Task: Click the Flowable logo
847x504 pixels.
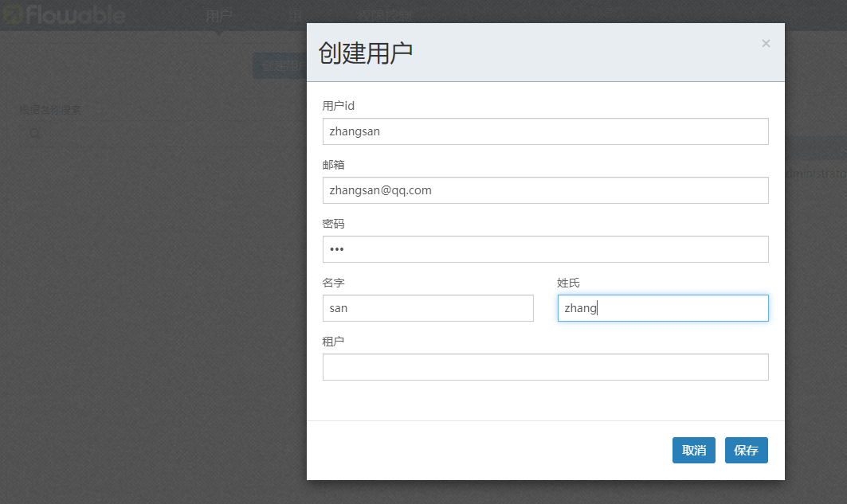Action: click(x=64, y=14)
